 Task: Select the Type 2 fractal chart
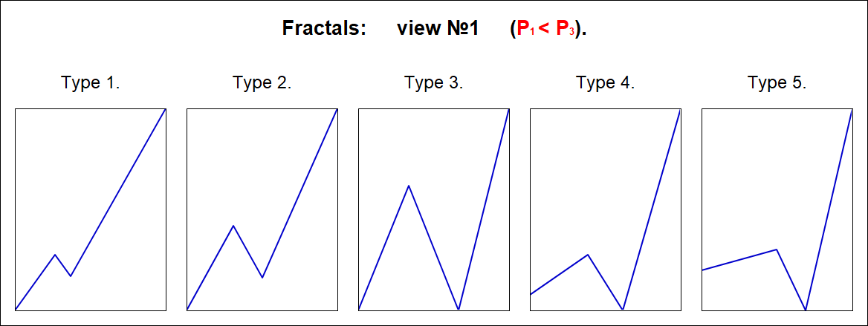pos(262,209)
